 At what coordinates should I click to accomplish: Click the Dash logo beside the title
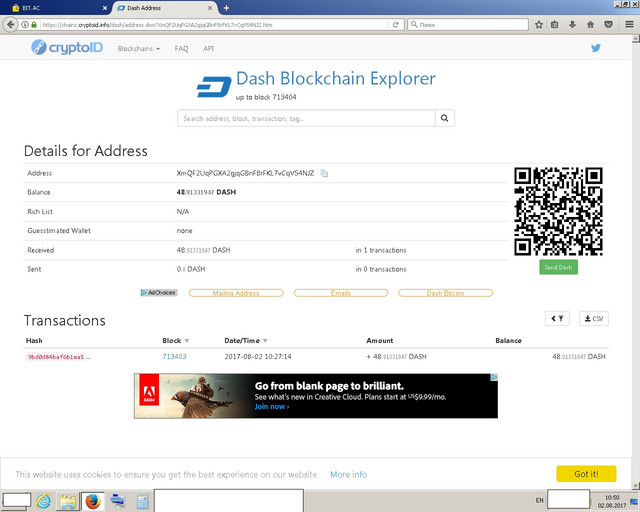214,87
